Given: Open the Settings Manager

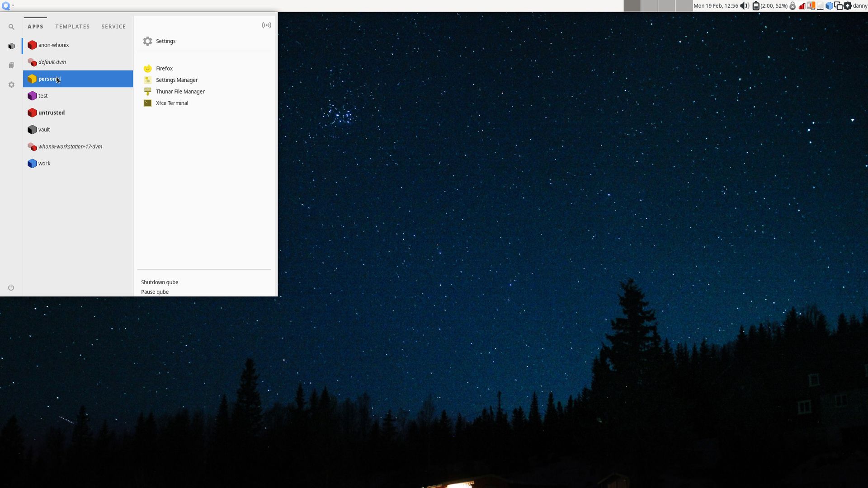Looking at the screenshot, I should click(176, 80).
